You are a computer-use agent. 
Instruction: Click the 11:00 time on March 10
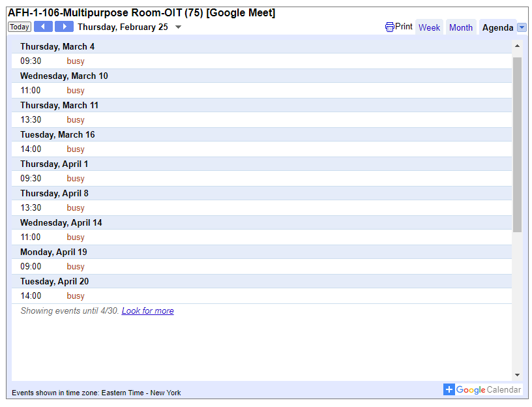[31, 90]
